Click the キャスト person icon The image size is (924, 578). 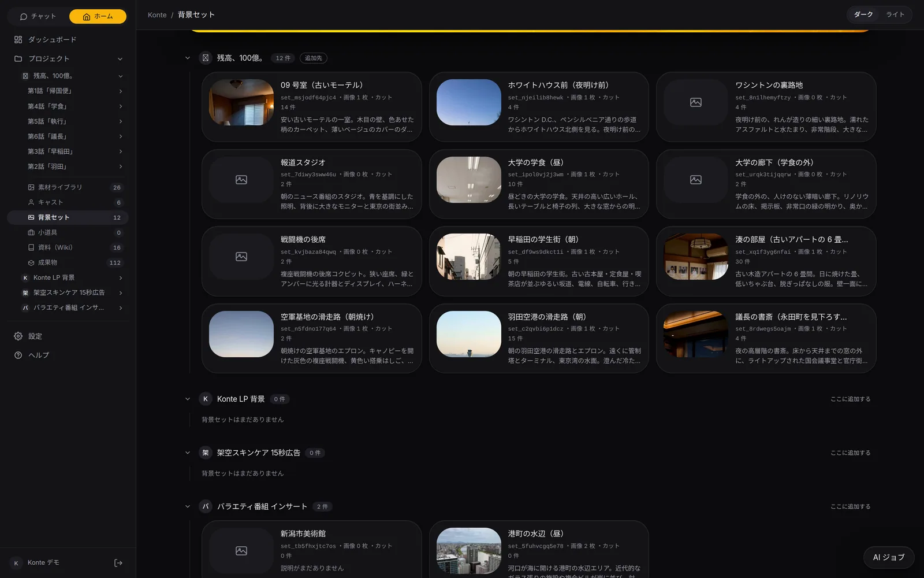[x=31, y=202]
